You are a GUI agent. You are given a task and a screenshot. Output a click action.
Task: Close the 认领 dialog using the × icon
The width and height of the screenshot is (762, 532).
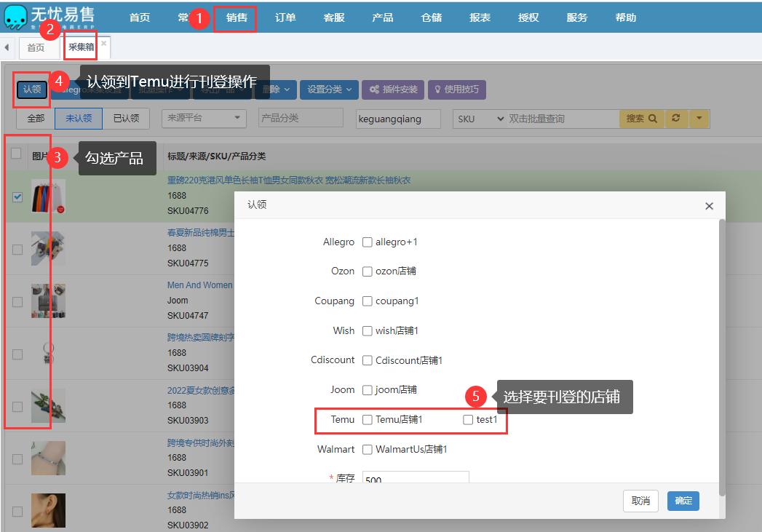709,206
